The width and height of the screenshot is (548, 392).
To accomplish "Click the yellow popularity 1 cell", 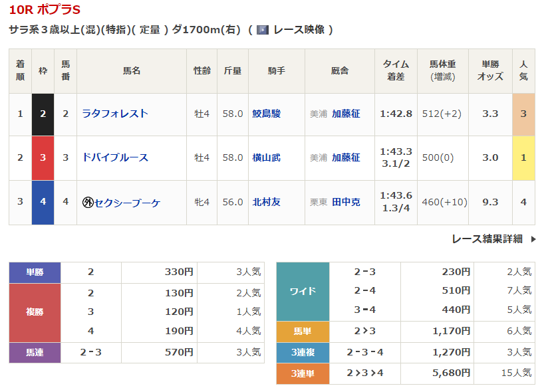I will [x=523, y=157].
